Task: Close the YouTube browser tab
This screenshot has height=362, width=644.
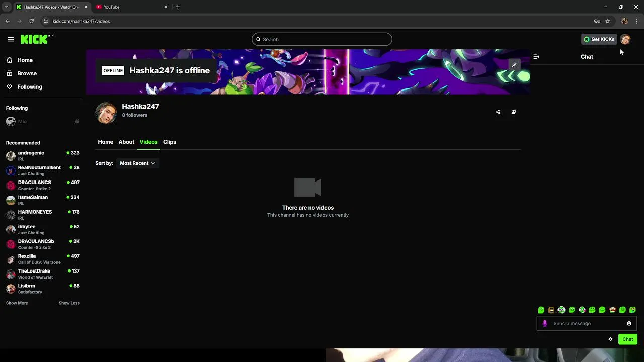Action: [x=166, y=7]
